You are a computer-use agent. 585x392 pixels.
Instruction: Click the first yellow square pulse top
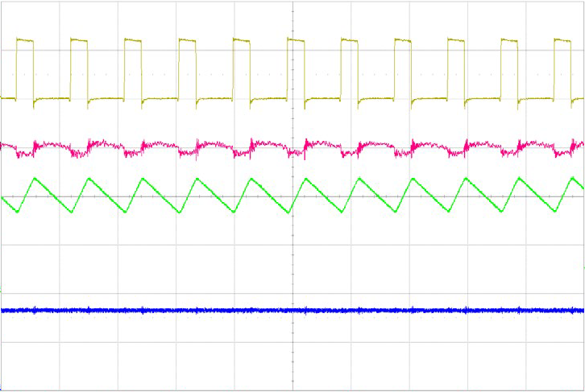point(25,40)
